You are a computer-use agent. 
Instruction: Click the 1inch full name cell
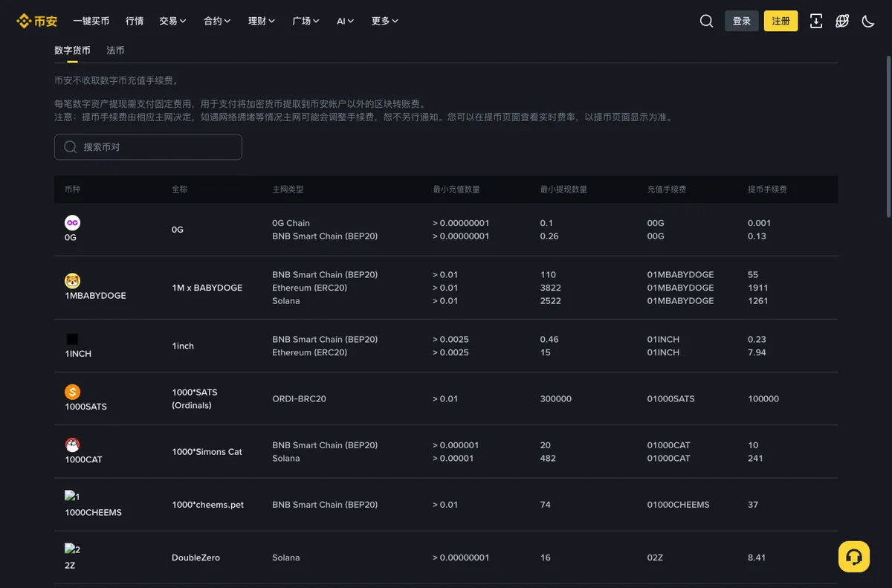coord(183,346)
